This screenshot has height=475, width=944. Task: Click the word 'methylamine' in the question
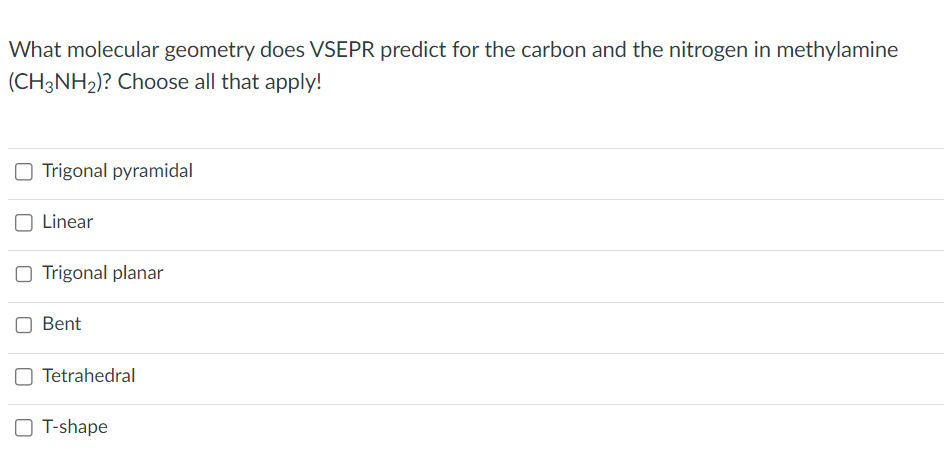[837, 50]
